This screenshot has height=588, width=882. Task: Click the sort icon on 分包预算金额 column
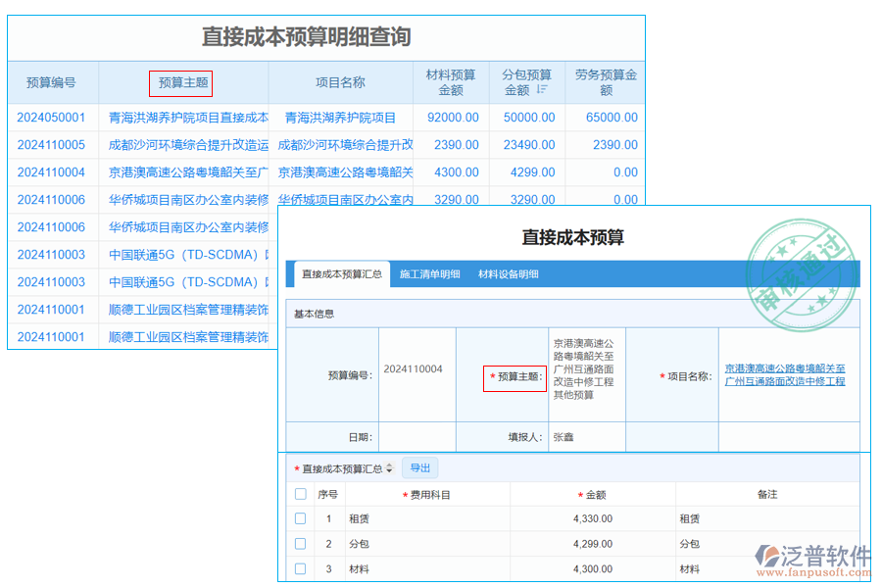541,88
